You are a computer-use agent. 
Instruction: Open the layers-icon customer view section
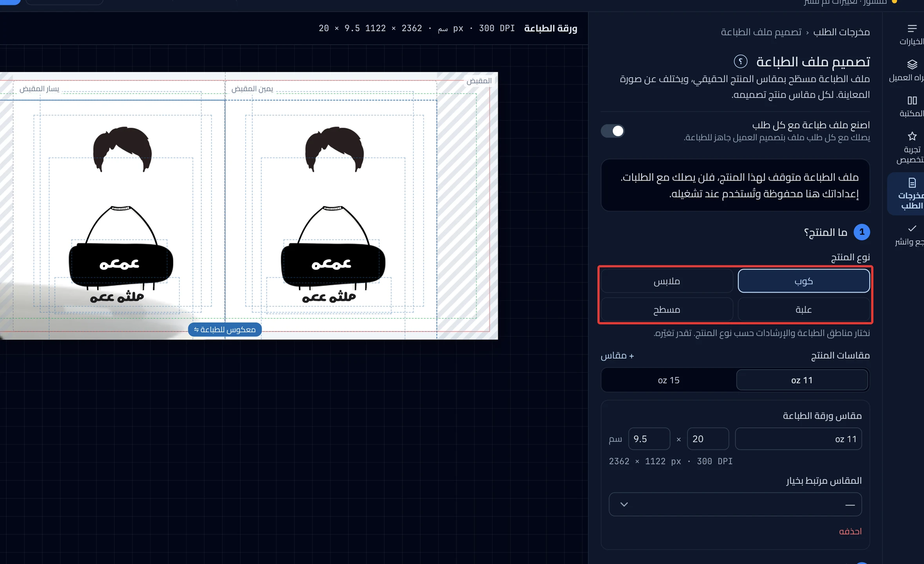[x=912, y=70]
